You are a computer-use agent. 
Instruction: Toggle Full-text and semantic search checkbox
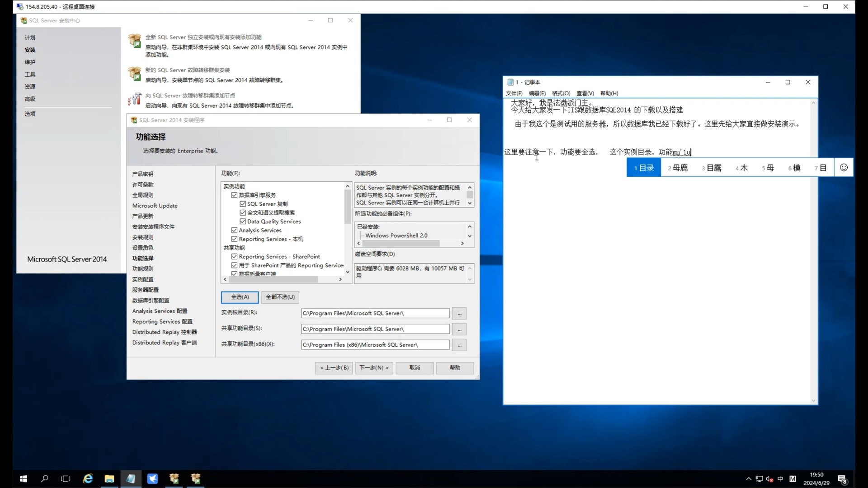pyautogui.click(x=243, y=213)
